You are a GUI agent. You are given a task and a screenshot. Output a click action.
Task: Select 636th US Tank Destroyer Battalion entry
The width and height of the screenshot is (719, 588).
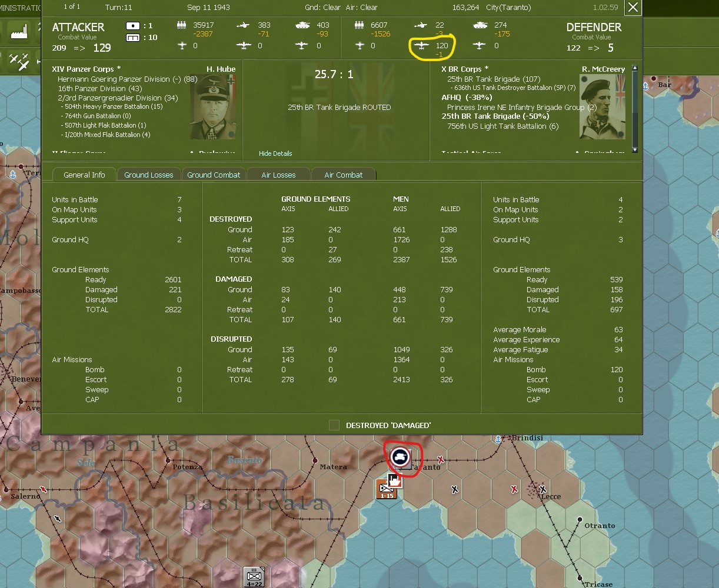(x=513, y=88)
